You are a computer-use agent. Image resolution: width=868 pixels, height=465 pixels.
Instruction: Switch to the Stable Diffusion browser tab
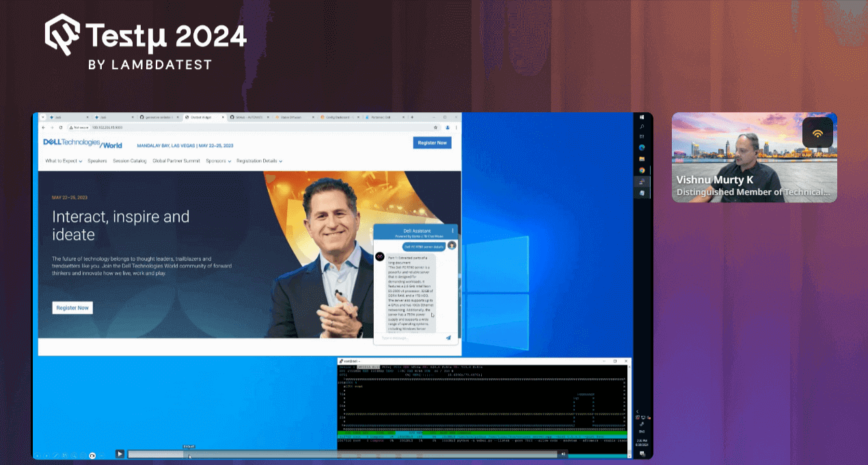click(290, 118)
